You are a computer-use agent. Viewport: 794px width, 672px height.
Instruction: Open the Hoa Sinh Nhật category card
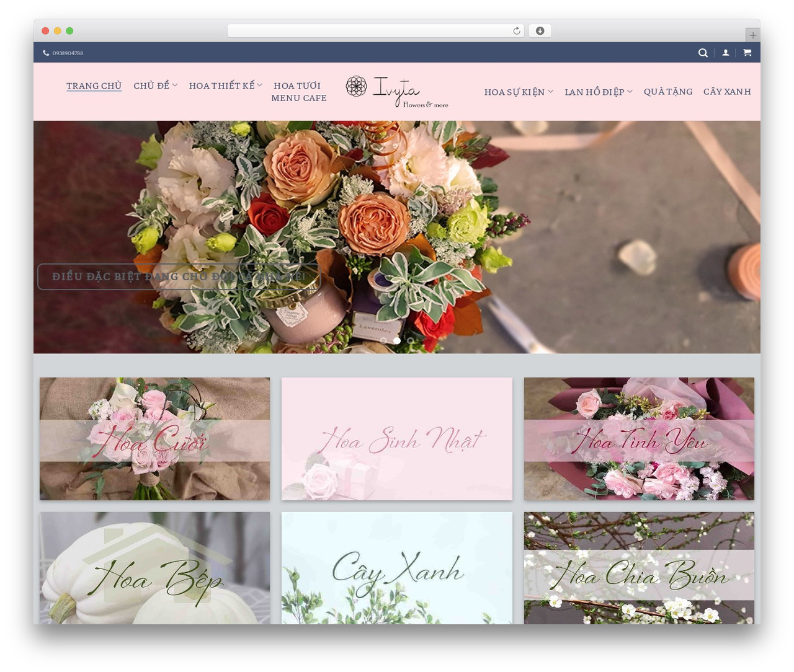pos(397,439)
